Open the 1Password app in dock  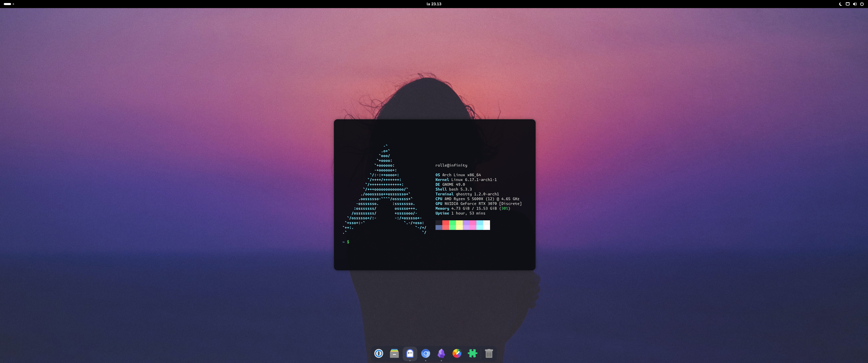pyautogui.click(x=378, y=353)
